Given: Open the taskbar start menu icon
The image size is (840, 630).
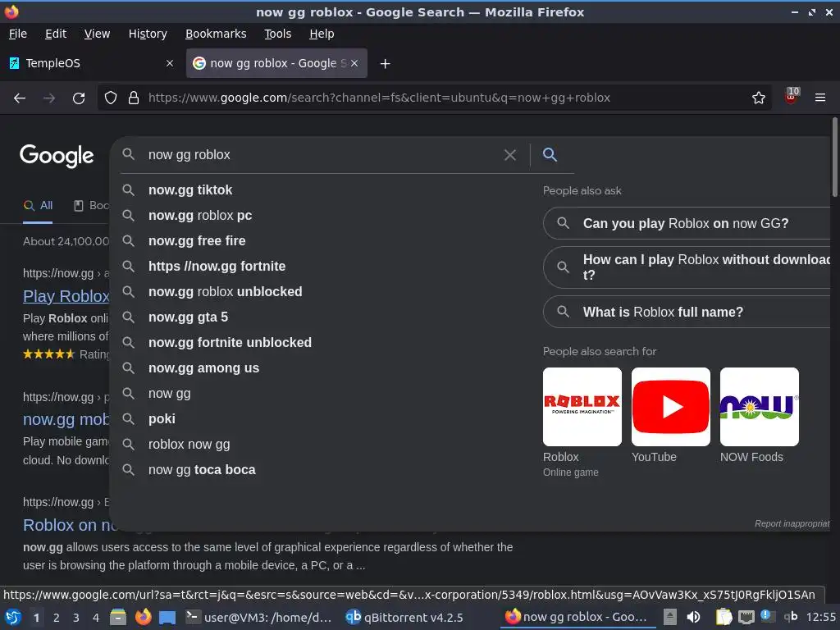Looking at the screenshot, I should click(13, 618).
